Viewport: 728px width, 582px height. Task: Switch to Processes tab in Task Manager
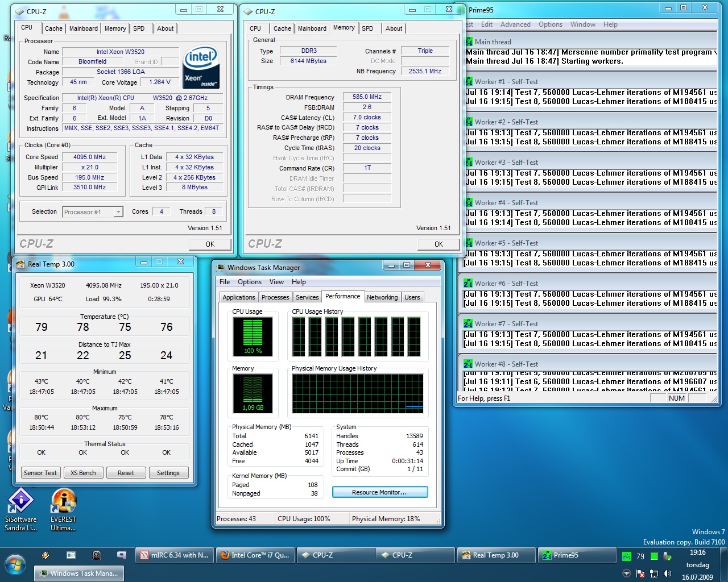(275, 297)
